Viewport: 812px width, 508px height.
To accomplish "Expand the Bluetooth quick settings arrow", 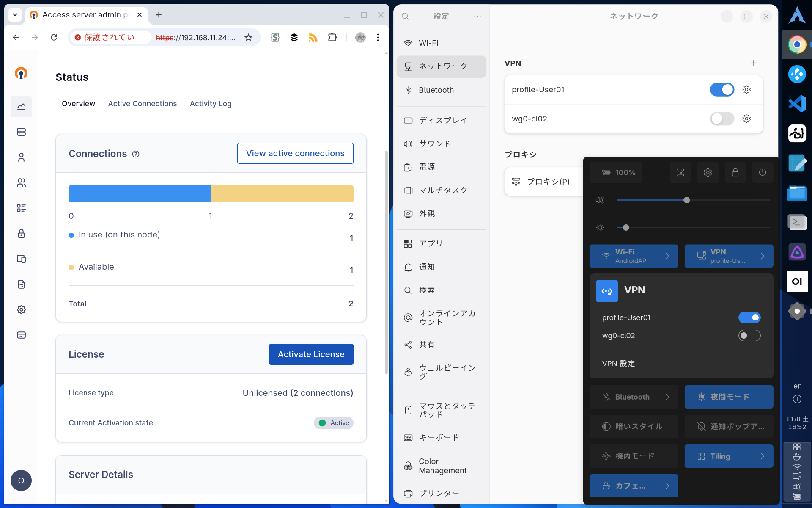I will pyautogui.click(x=667, y=397).
